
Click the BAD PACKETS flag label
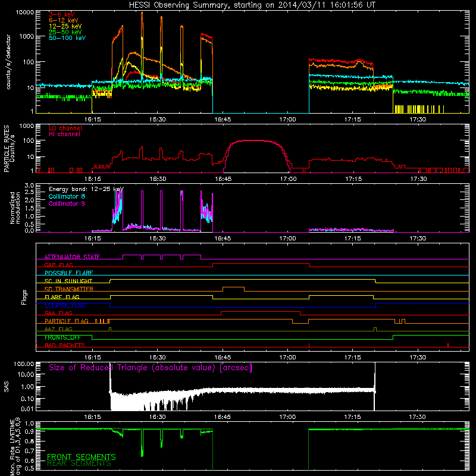[x=65, y=345]
